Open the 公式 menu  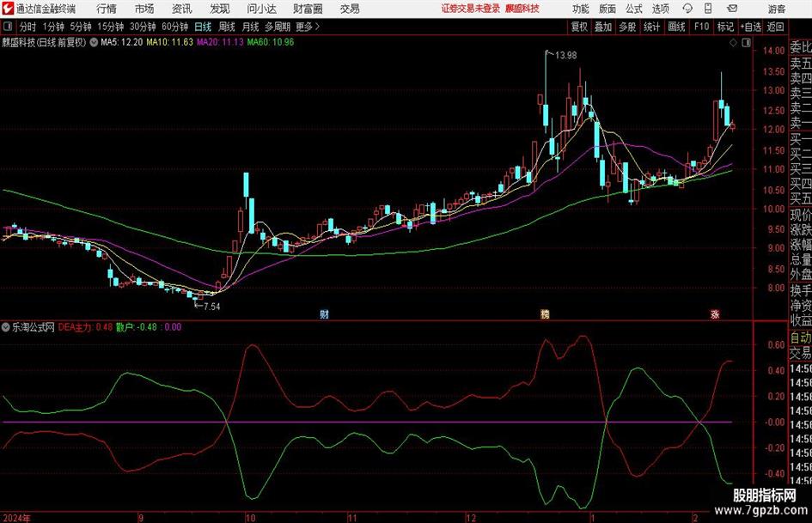(x=634, y=9)
